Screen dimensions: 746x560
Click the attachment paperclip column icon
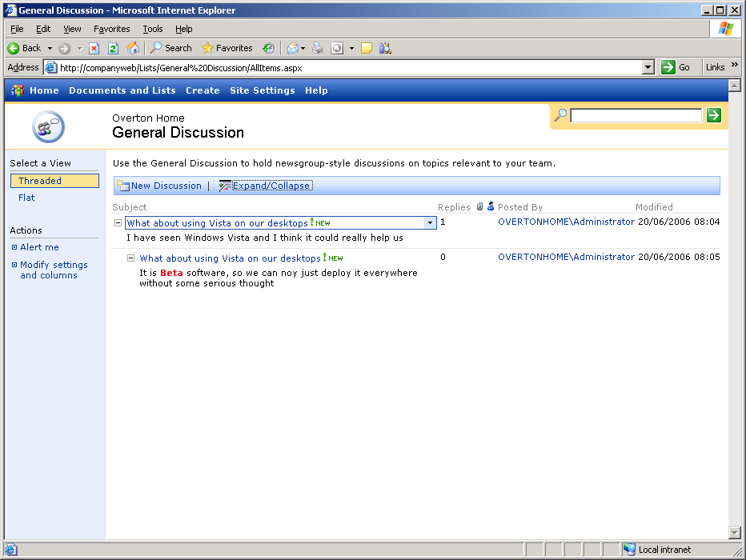(479, 206)
